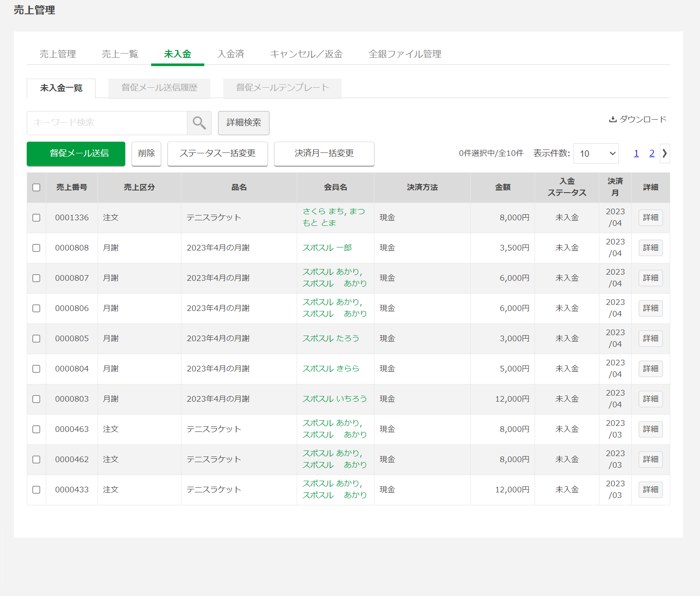Click the ダウンロード link
The image size is (700, 596).
point(638,120)
